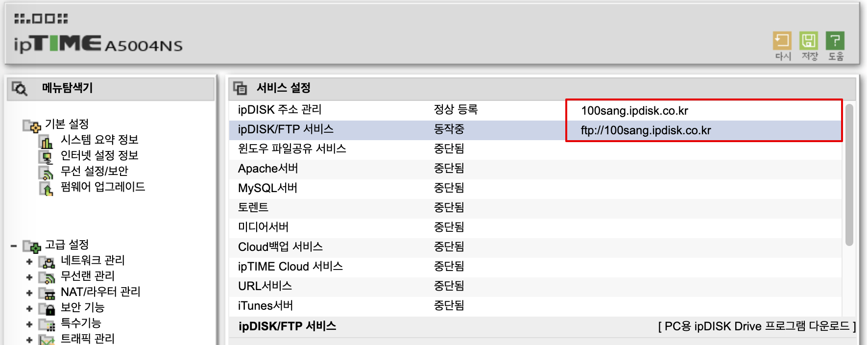Click the 시스템 요약 정보 chart icon

pyautogui.click(x=46, y=142)
